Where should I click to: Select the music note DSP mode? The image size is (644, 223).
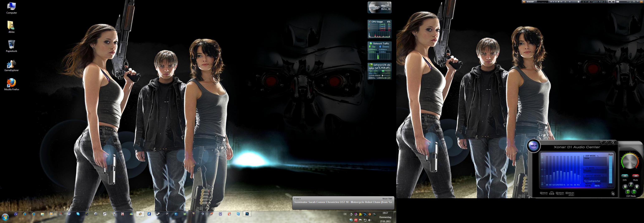pos(631,185)
